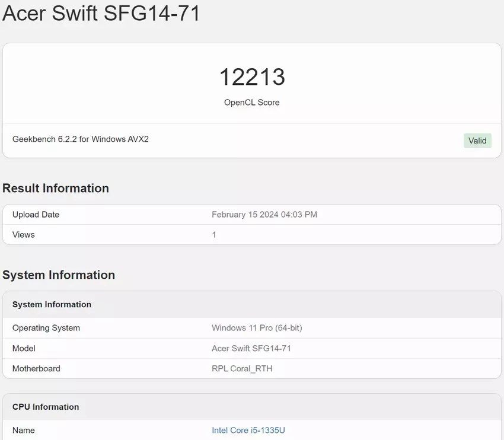The height and width of the screenshot is (440, 504).
Task: Click the 12213 score number
Action: (x=252, y=77)
